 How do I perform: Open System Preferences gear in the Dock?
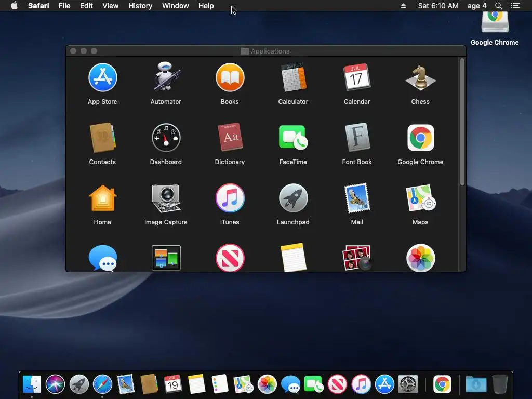click(408, 384)
